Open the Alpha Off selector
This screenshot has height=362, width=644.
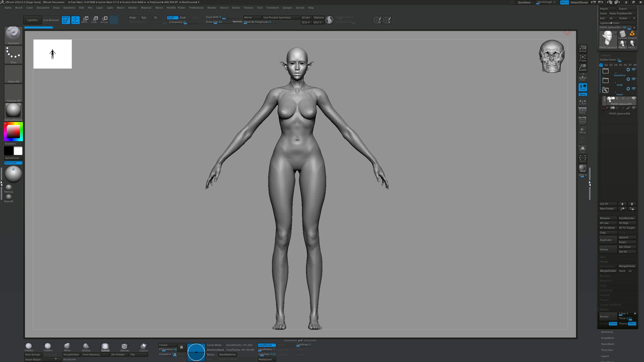tap(13, 74)
